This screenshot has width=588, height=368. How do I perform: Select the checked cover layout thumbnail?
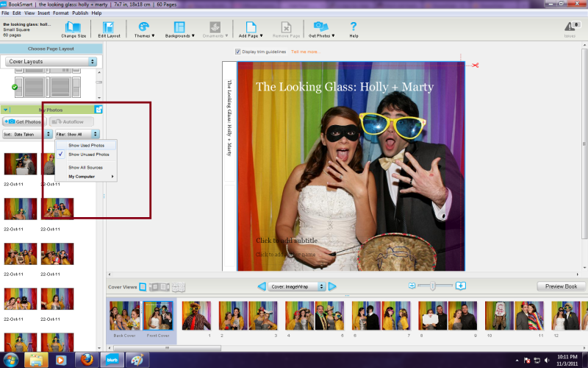tap(48, 87)
